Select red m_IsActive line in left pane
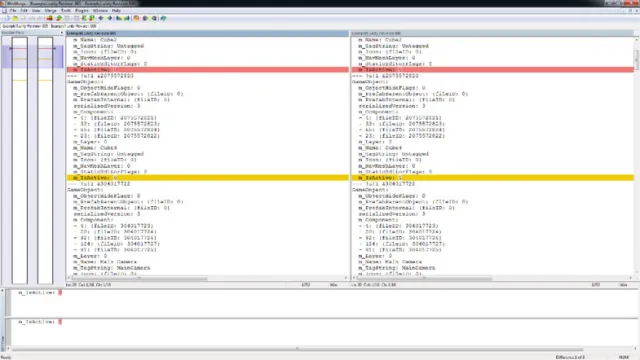Image resolution: width=640 pixels, height=360 pixels. click(207, 70)
